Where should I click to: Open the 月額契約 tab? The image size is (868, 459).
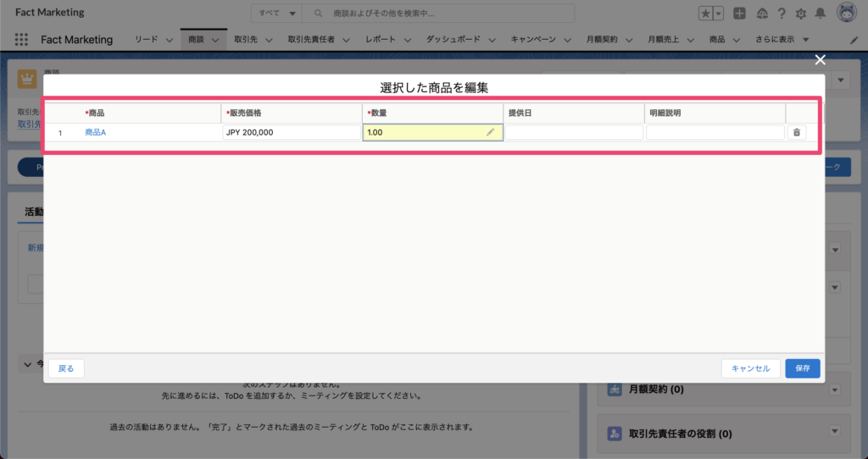click(602, 39)
